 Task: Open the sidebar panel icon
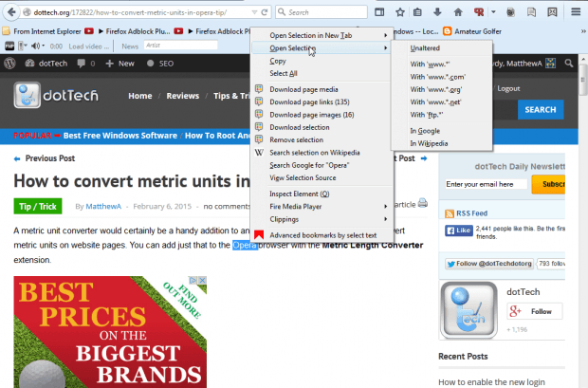coord(379,12)
